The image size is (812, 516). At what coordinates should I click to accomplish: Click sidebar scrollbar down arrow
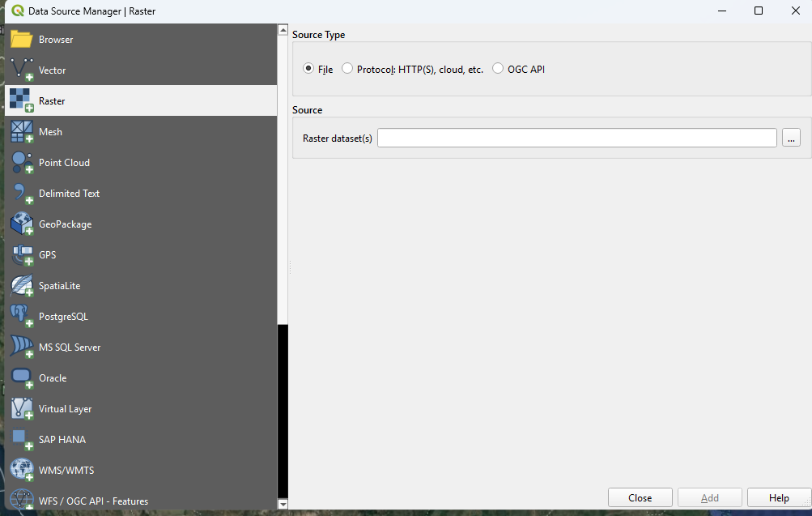pos(283,504)
